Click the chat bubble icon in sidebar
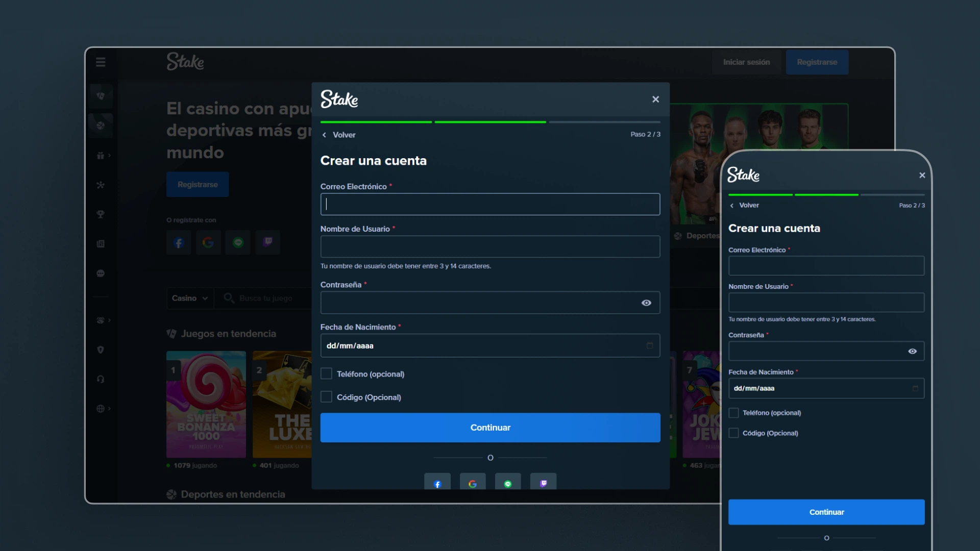 pyautogui.click(x=101, y=273)
